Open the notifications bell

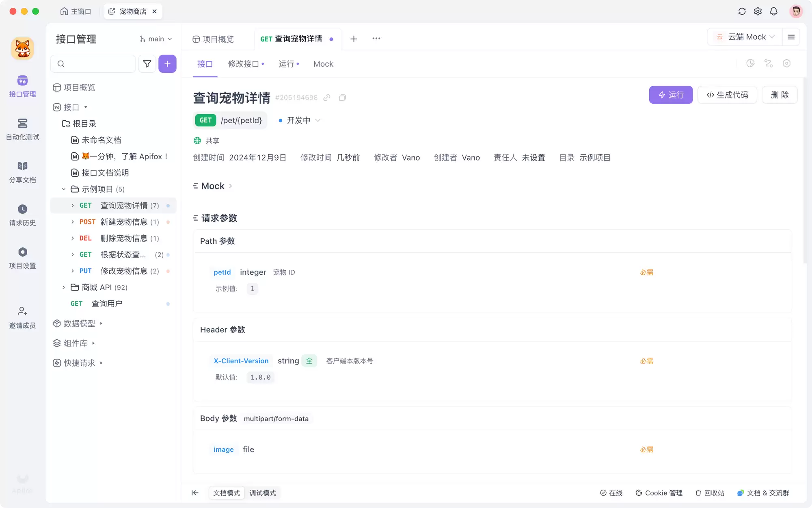(x=773, y=11)
